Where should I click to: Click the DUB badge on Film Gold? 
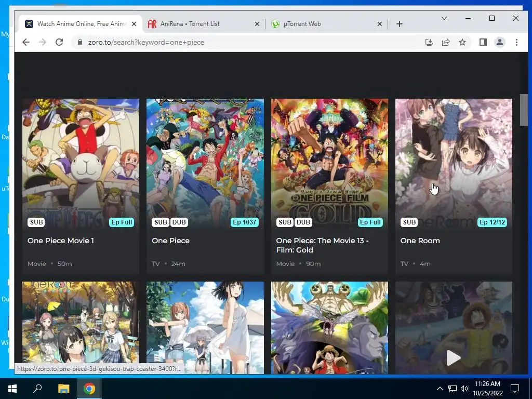pyautogui.click(x=303, y=222)
